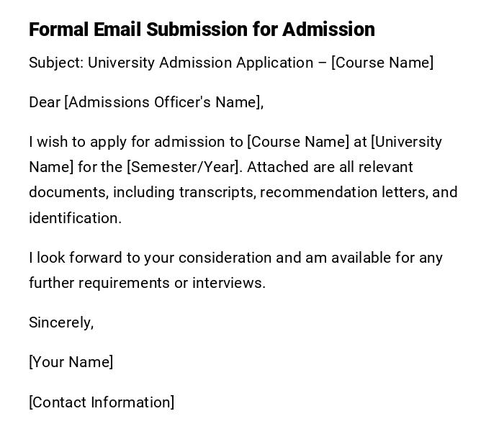Click the 'Sincerely,' closing line
Image resolution: width=504 pixels, height=447 pixels.
(x=61, y=322)
